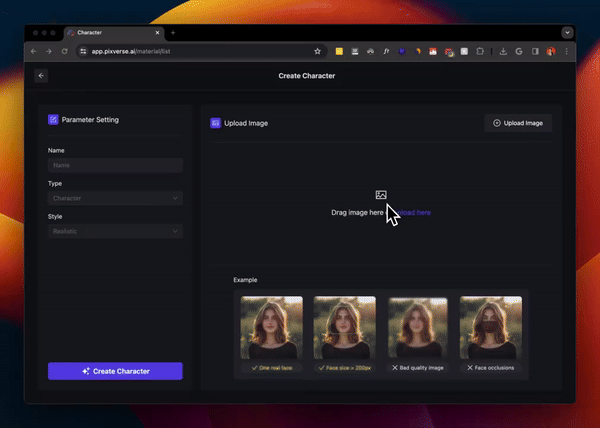The height and width of the screenshot is (428, 600).
Task: Click the Parameter Setting edit icon
Action: 53,120
